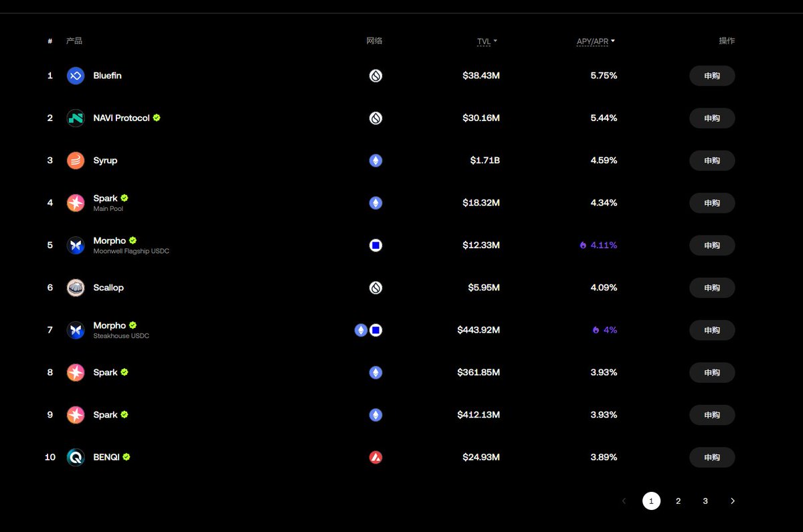Click the NAVI Protocol product name
Screen dimensions: 803x532
coord(122,118)
